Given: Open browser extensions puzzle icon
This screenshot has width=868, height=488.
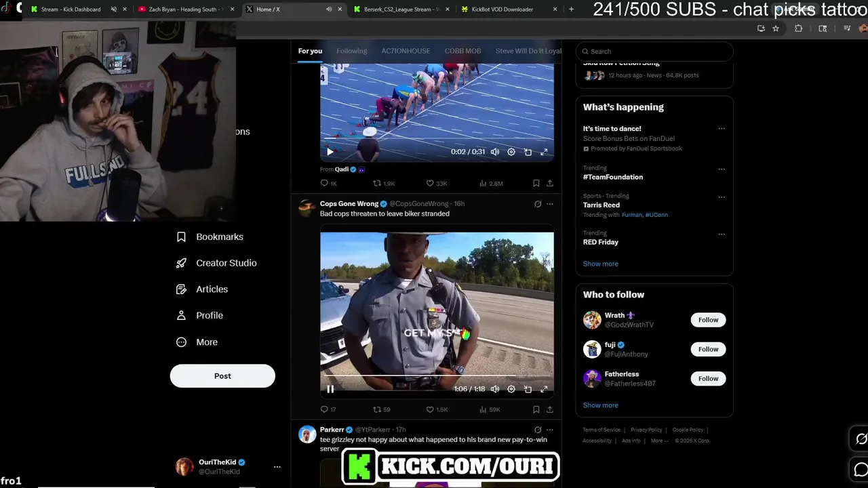Looking at the screenshot, I should [x=798, y=28].
